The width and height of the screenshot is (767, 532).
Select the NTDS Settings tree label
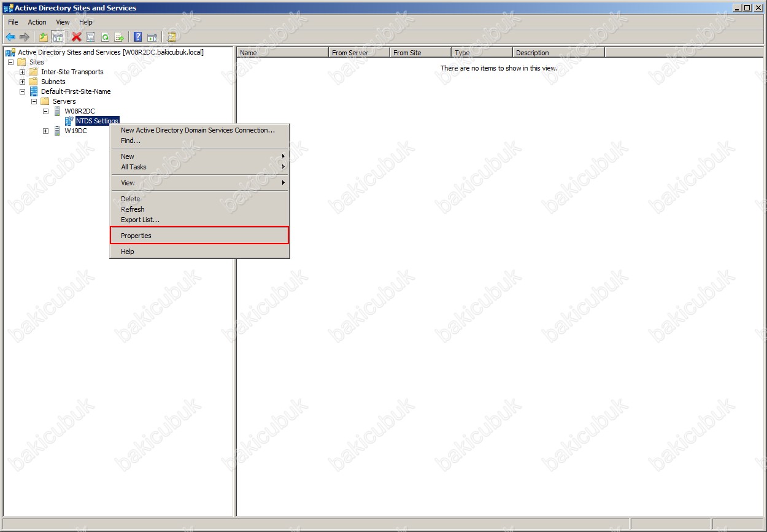pos(97,121)
